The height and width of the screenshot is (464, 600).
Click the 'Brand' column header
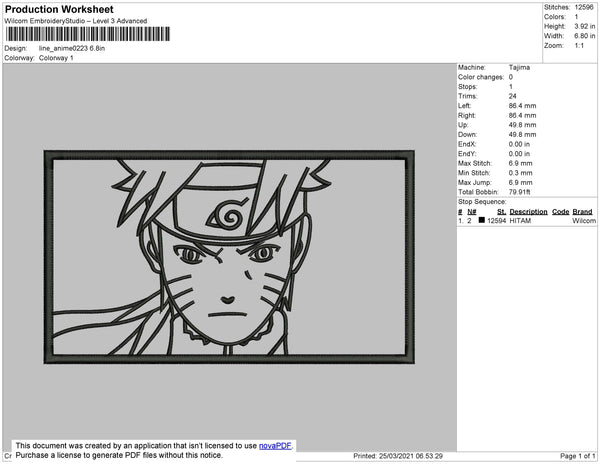tap(582, 212)
